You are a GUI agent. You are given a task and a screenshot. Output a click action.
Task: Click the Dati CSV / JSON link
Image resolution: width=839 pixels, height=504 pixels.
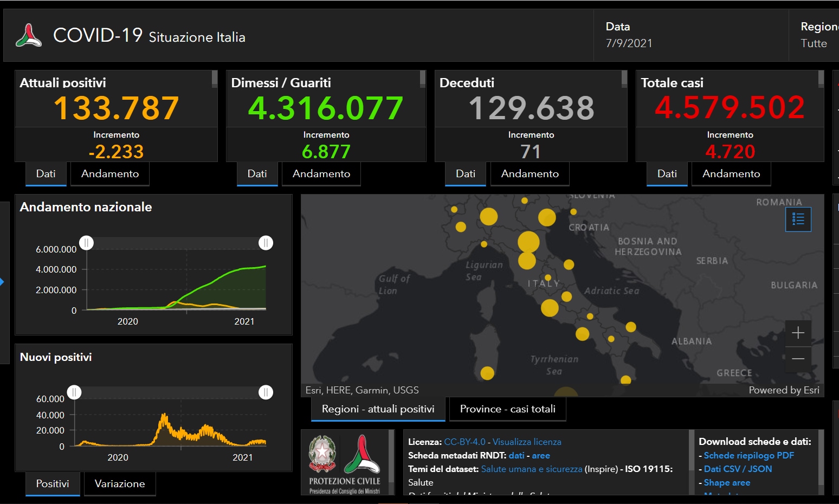click(738, 469)
